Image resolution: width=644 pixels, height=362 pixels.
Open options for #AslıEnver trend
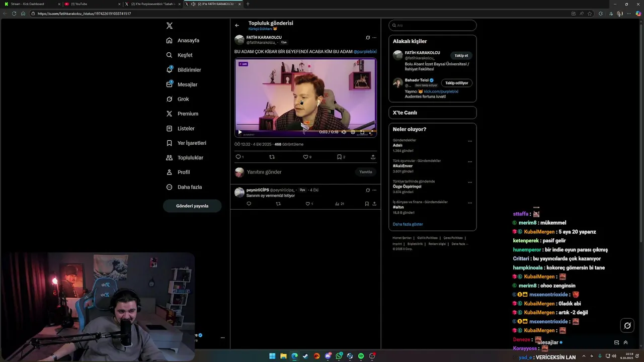coord(470,162)
